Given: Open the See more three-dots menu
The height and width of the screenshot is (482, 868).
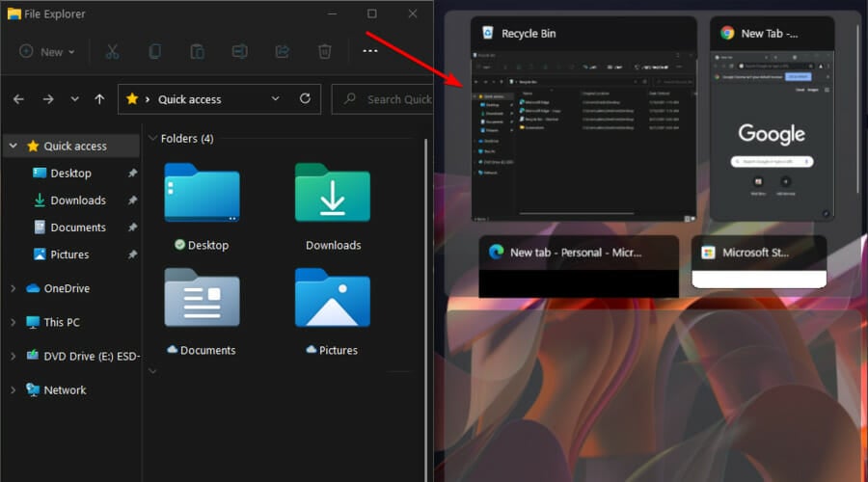Looking at the screenshot, I should tap(369, 51).
